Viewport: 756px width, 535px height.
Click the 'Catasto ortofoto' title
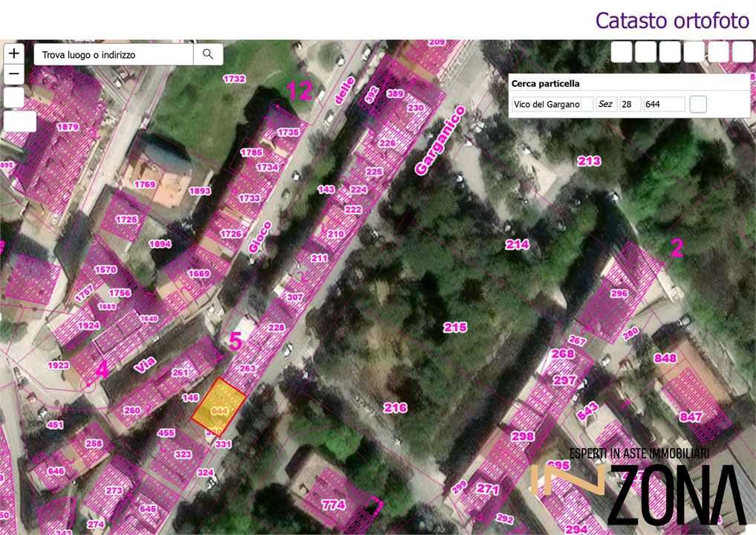[x=672, y=21]
